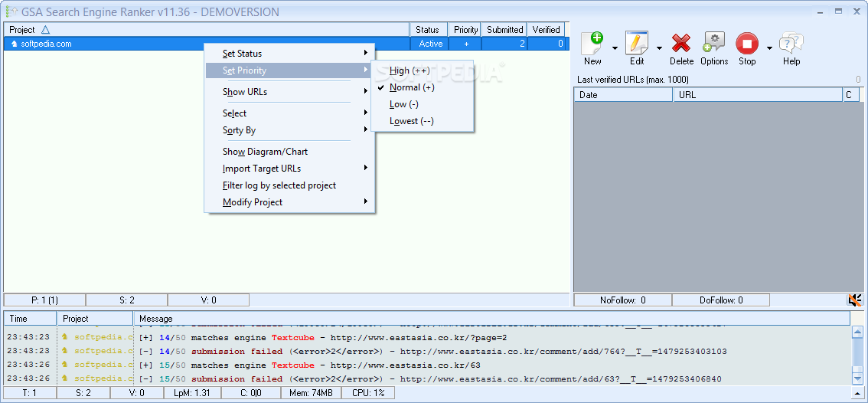The image size is (868, 403).
Task: Click the Verified value 0 cell
Action: click(x=547, y=44)
